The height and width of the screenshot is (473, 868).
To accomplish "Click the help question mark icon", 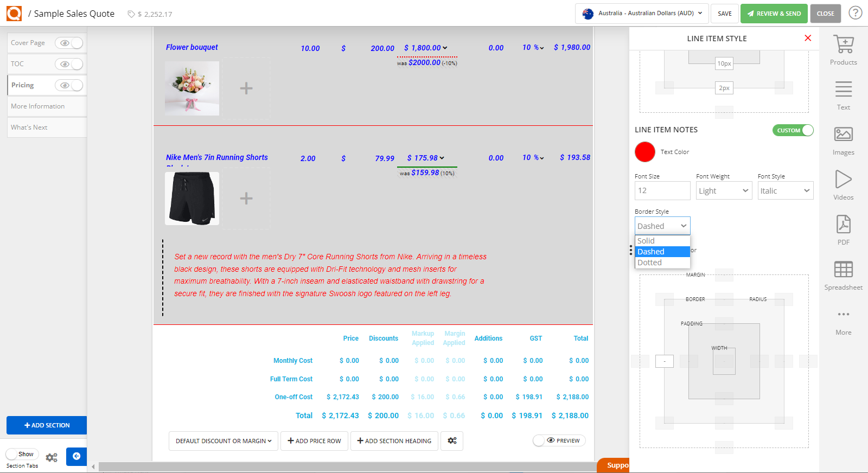I will coord(856,12).
